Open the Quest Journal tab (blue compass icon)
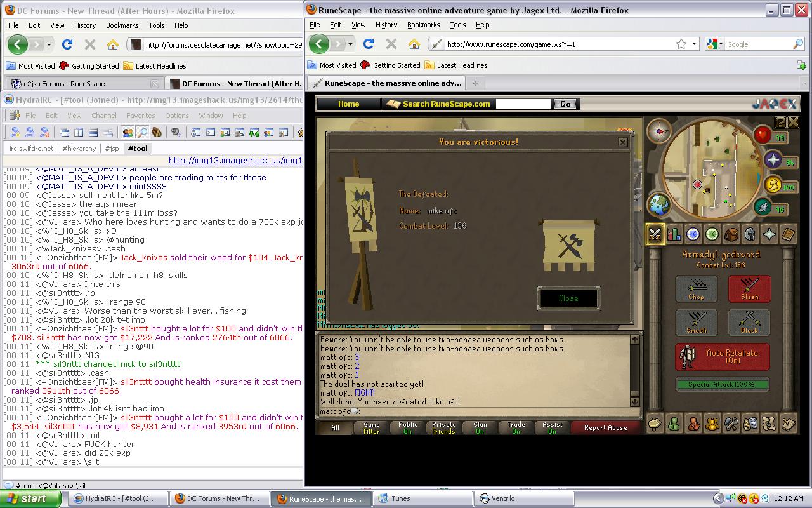This screenshot has height=508, width=812. [693, 234]
